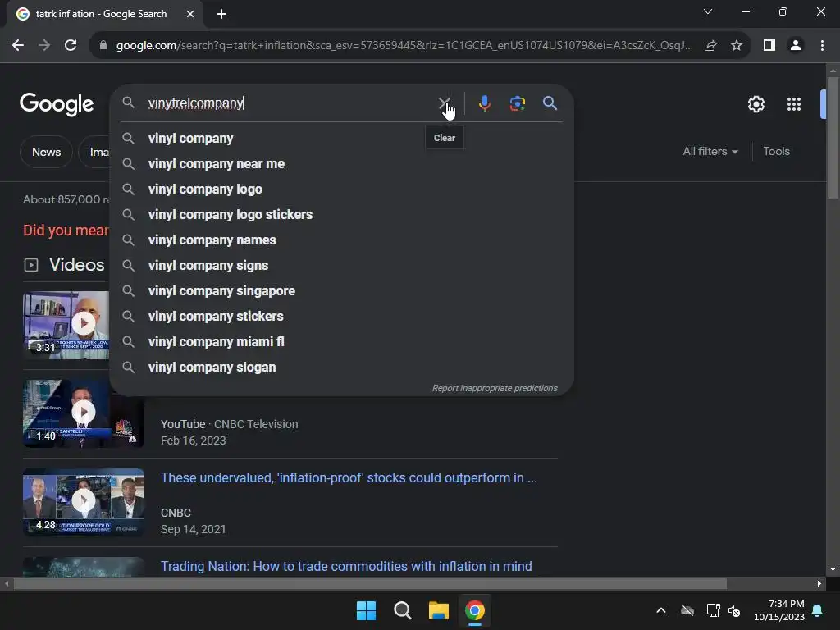
Task: Click Report inappropriate predictions link
Action: click(495, 388)
